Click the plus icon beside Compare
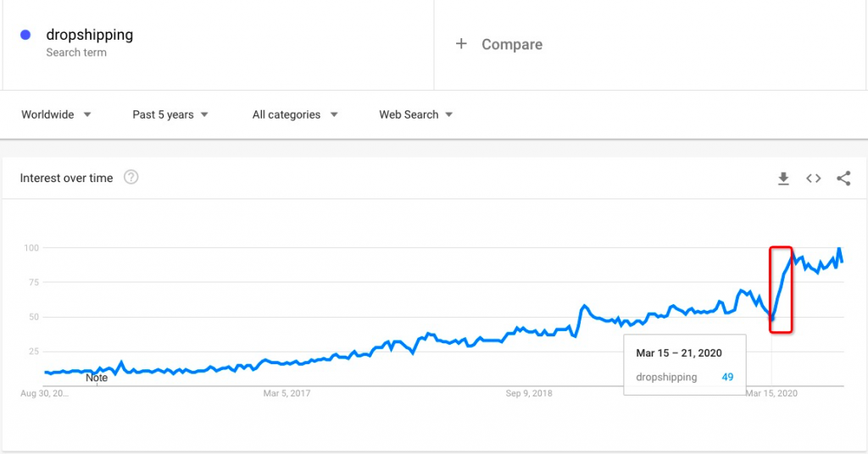Screen dimensions: 868x454 click(461, 44)
